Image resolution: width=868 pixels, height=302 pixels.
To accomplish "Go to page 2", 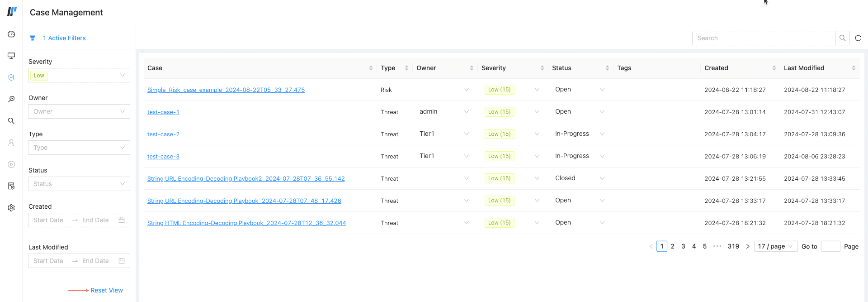I will click(672, 246).
